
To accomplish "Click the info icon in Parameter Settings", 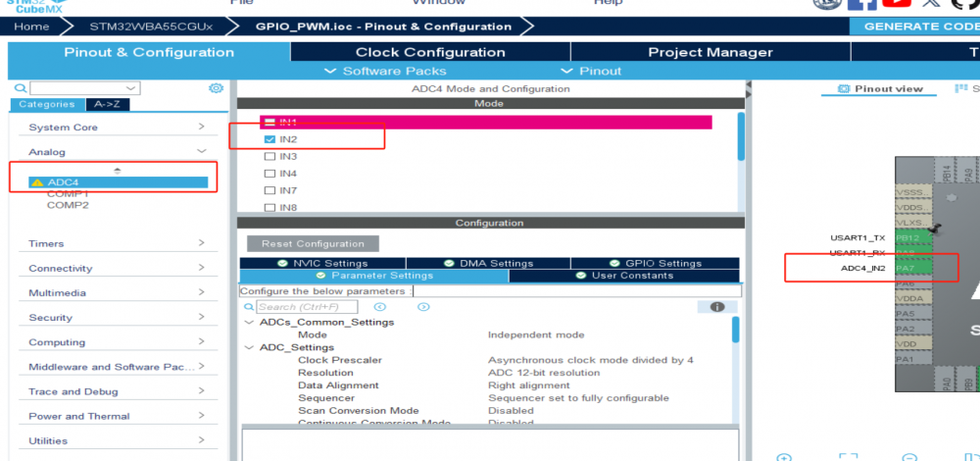I will coord(716,307).
